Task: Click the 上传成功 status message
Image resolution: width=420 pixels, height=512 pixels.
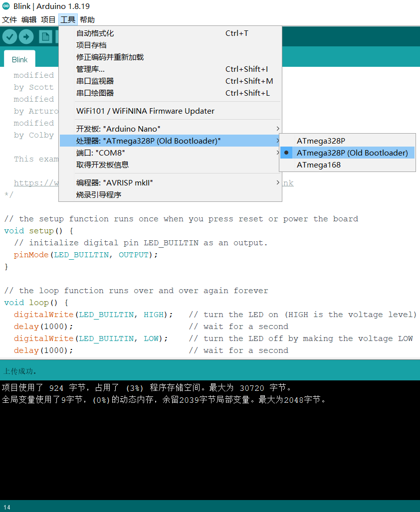Action: (19, 371)
